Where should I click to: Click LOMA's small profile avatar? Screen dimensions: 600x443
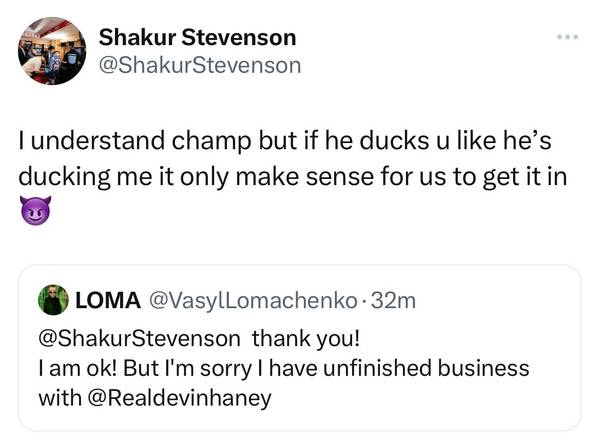(52, 299)
